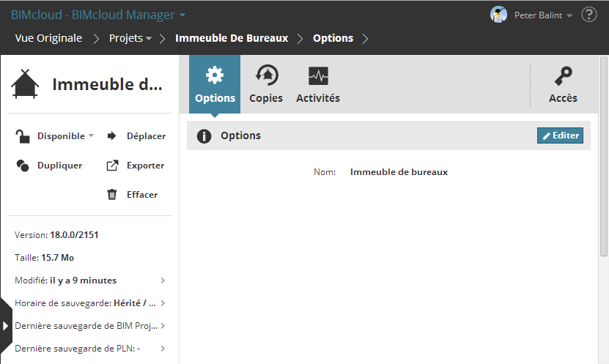Go to Vue Originale breadcrumb

[x=48, y=38]
